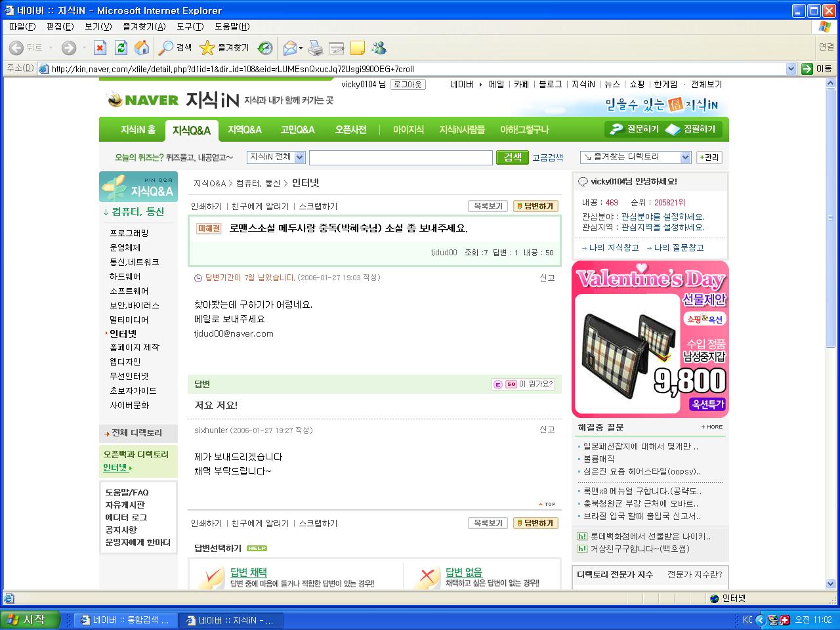Open Messenger people toolbar icon
The height and width of the screenshot is (630, 840).
pos(379,48)
